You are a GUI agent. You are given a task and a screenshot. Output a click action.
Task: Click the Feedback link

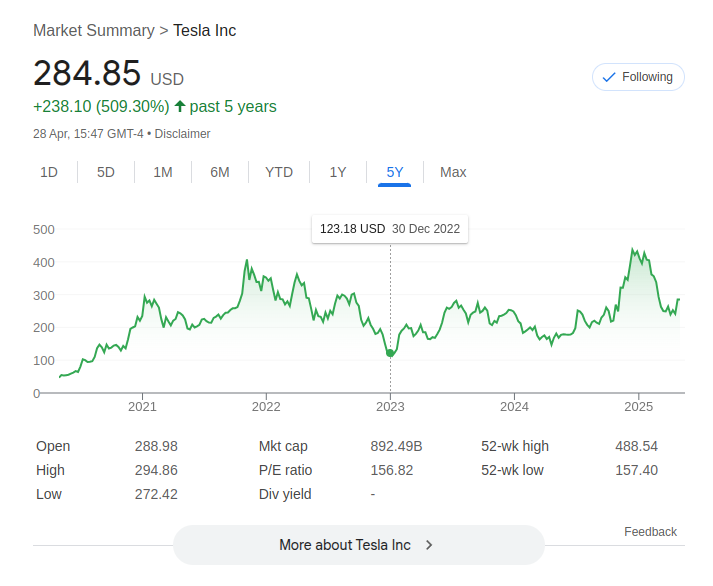tap(650, 531)
